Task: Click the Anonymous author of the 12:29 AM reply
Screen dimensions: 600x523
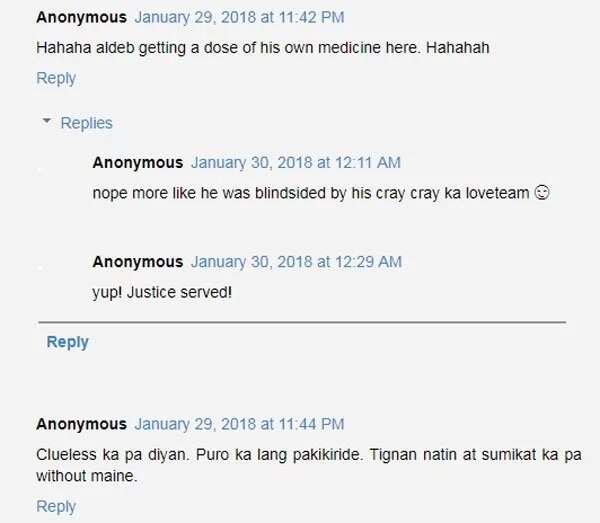Action: click(138, 262)
